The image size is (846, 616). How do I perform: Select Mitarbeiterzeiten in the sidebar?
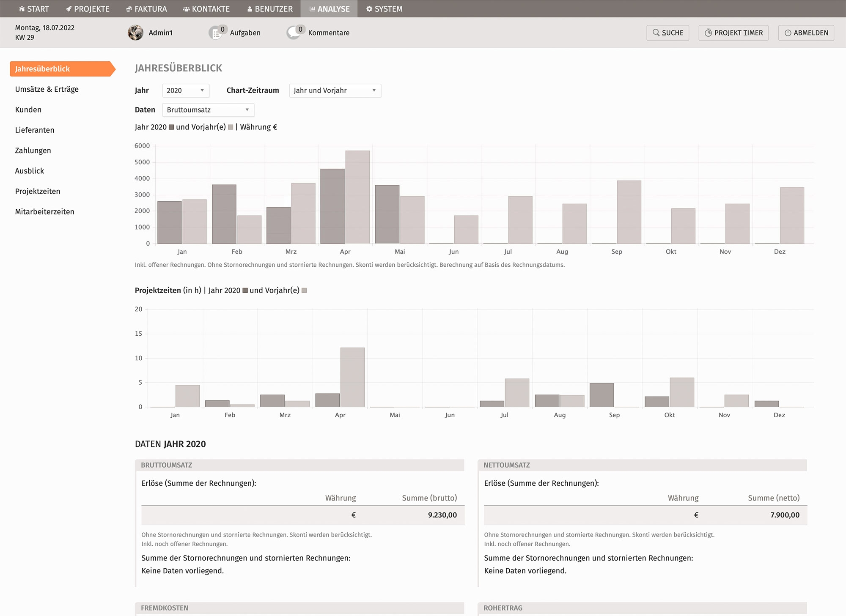44,212
